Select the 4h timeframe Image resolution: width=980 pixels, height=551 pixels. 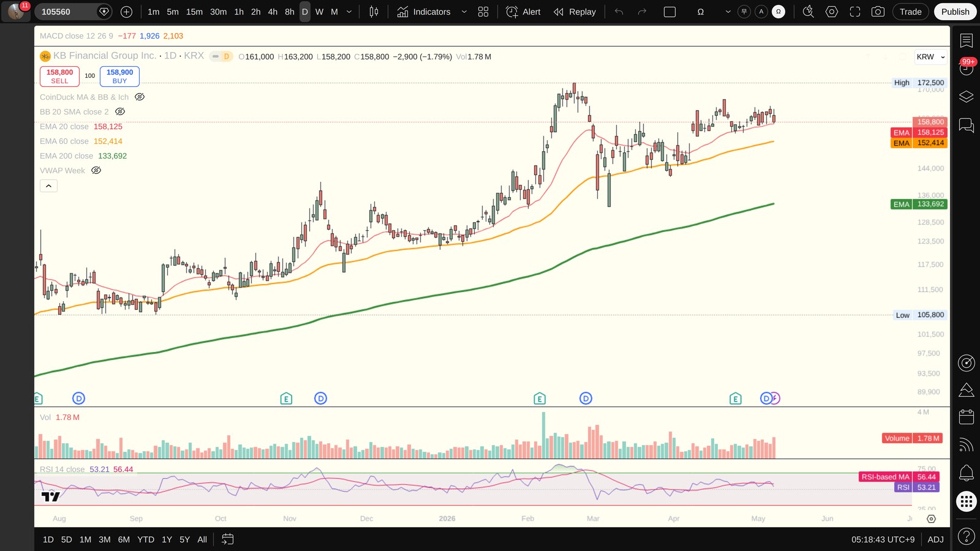point(273,12)
